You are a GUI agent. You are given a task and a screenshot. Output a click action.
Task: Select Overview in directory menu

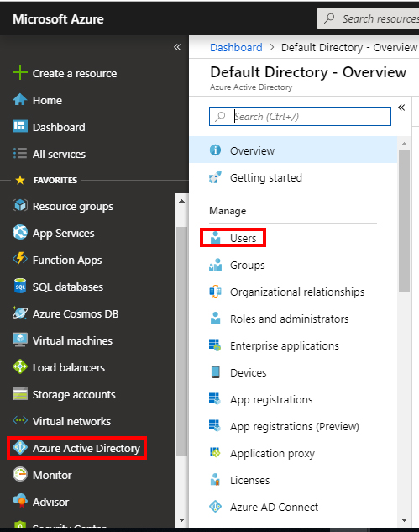pos(293,150)
